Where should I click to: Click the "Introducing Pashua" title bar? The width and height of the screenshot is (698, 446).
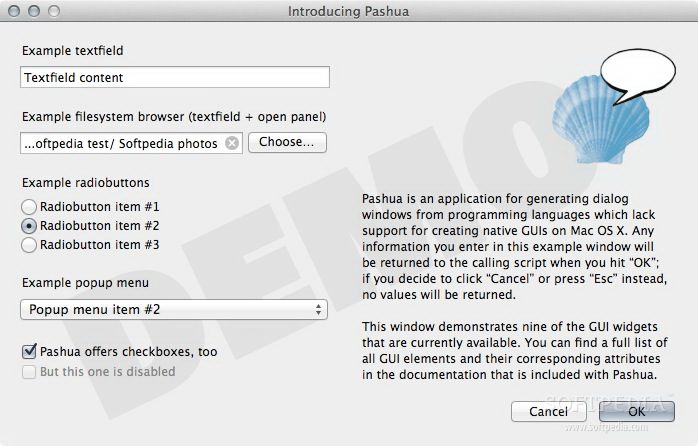(x=348, y=11)
